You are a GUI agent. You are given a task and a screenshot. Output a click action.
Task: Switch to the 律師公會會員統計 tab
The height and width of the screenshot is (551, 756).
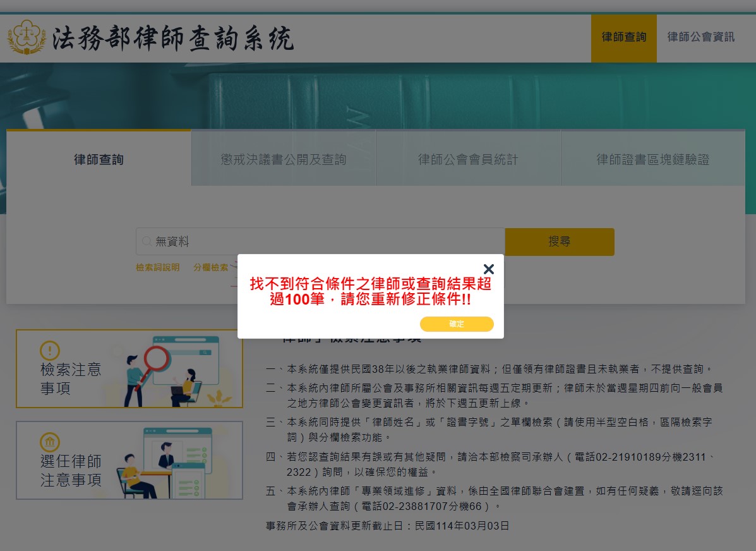click(468, 160)
